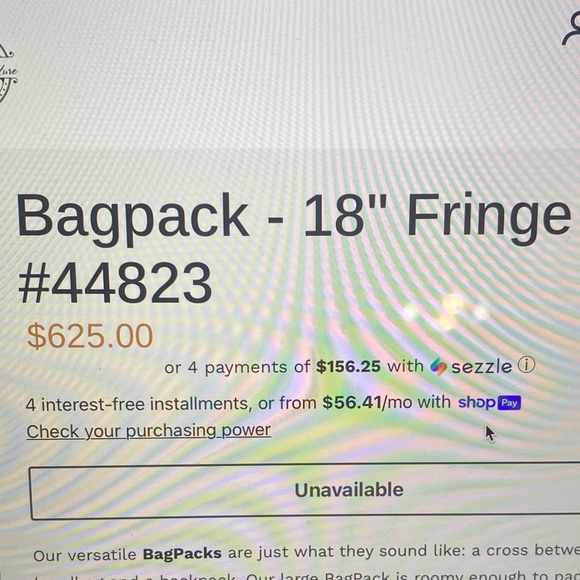Click the bold BagPacks word in description

coord(182,554)
